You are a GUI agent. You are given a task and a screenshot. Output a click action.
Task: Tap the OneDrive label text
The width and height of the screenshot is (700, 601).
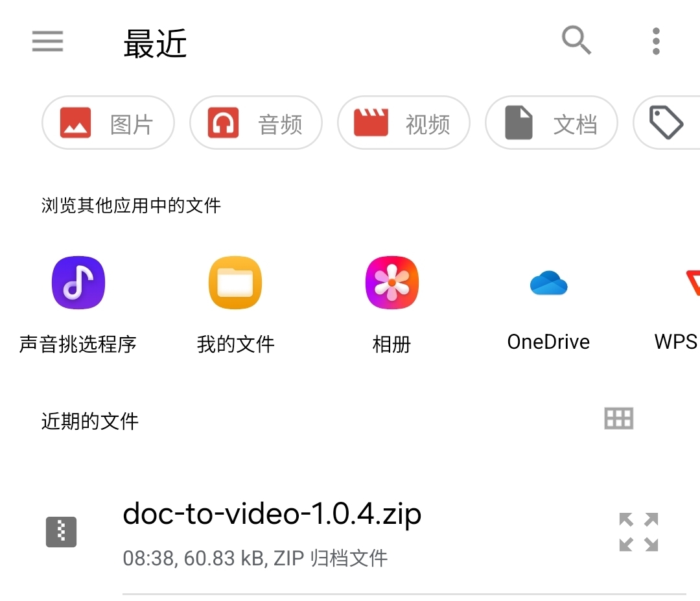pyautogui.click(x=549, y=342)
